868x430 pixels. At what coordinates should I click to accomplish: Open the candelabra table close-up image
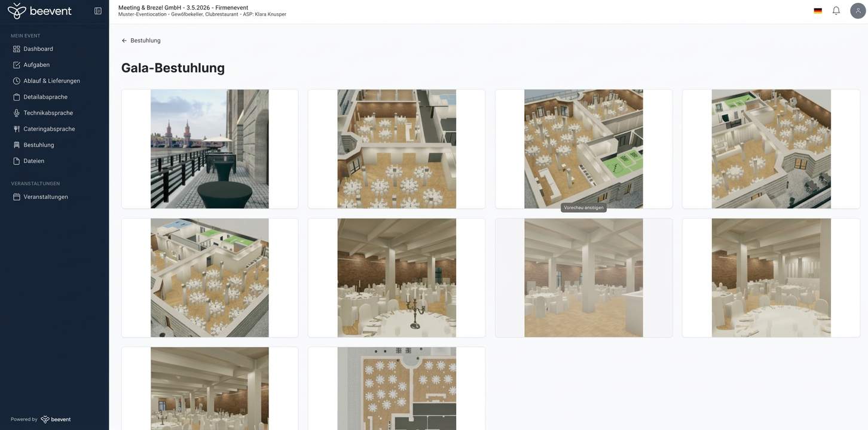click(x=396, y=277)
